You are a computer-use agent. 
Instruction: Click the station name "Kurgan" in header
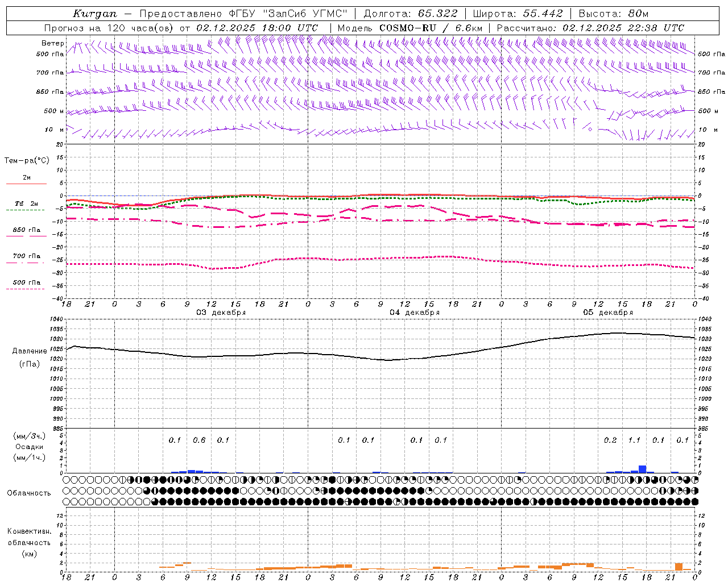[x=95, y=14]
